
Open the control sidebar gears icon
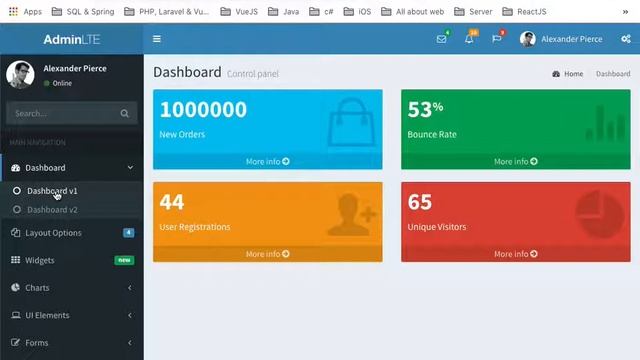pyautogui.click(x=626, y=39)
